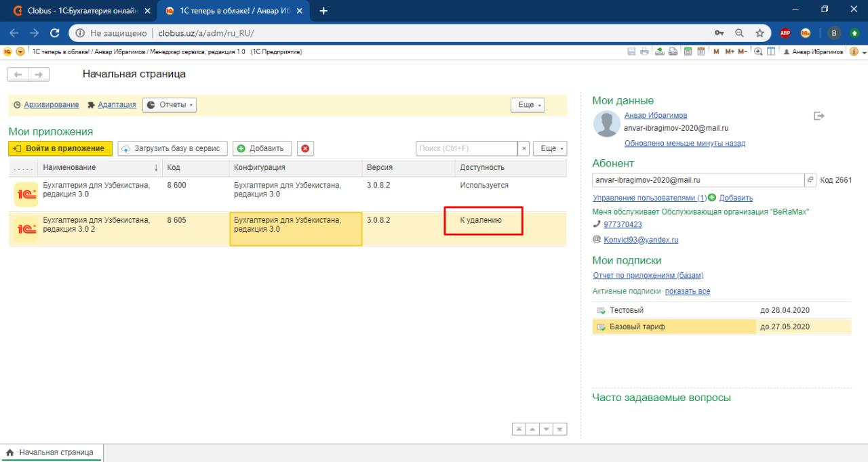Select the application row with code 8 600
Image resolution: width=868 pixels, height=462 pixels.
coord(288,193)
